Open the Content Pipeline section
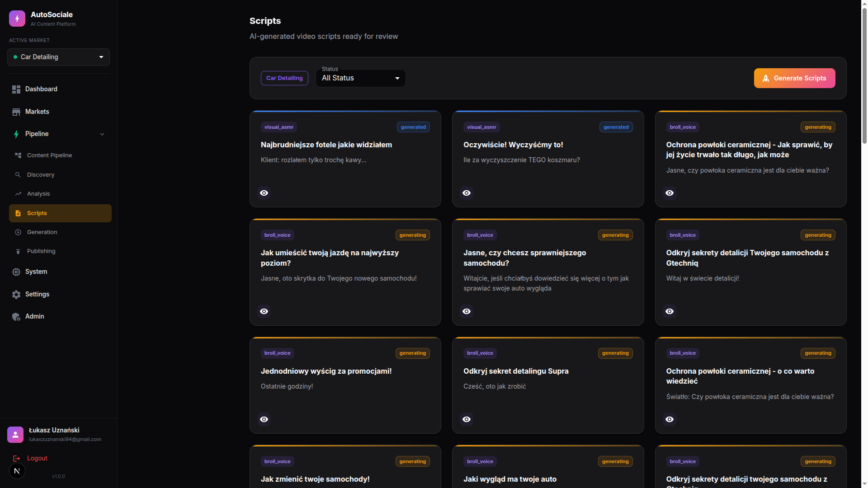Image resolution: width=868 pixels, height=488 pixels. coord(49,155)
